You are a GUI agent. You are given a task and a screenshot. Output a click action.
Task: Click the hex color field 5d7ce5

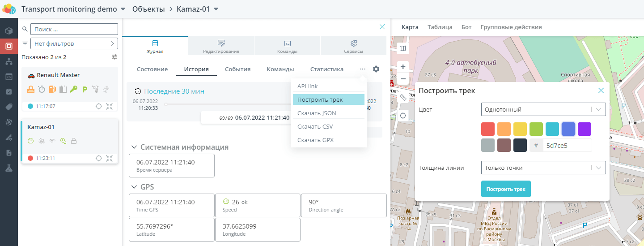[567, 145]
